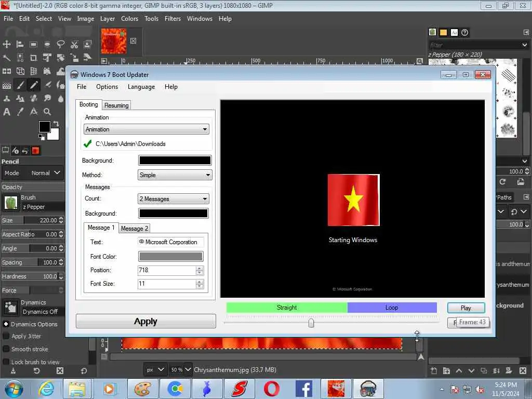Select the Clone stamp tool

6,98
